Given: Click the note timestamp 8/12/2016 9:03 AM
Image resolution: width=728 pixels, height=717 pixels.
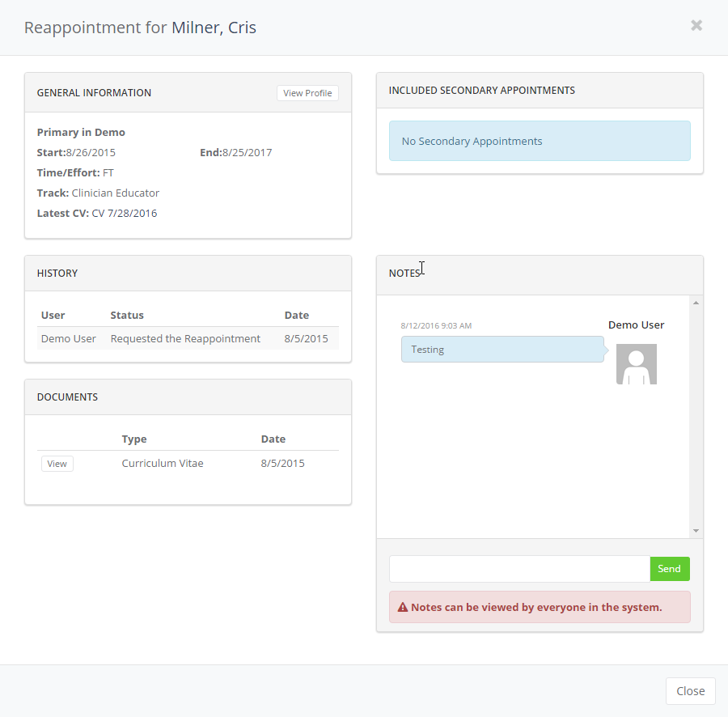Looking at the screenshot, I should 436,325.
